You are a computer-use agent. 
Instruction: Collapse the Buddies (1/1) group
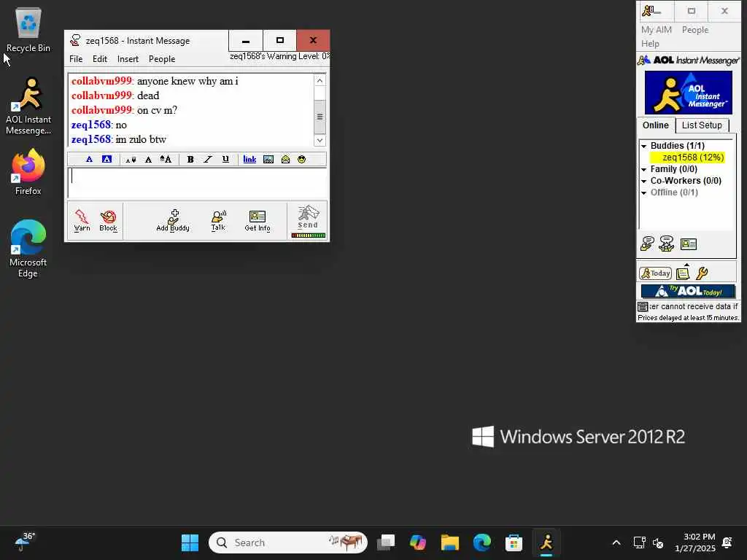643,146
